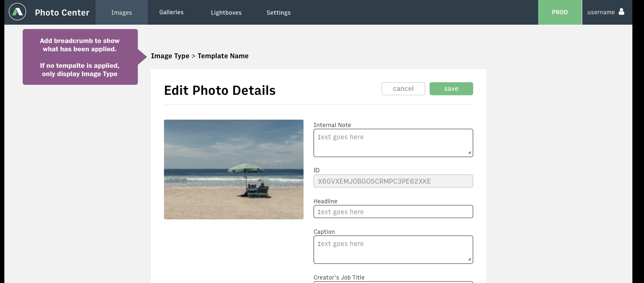The height and width of the screenshot is (283, 644).
Task: Click the user profile icon
Action: [621, 12]
